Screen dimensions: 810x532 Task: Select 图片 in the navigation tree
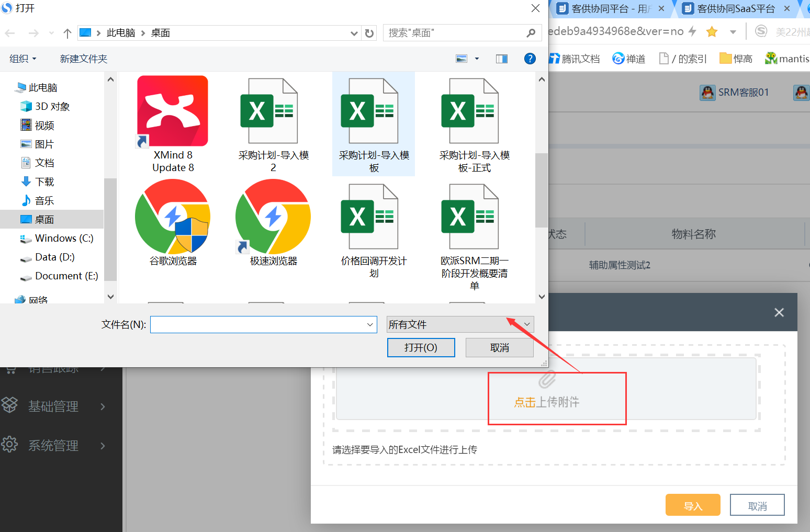[38, 144]
